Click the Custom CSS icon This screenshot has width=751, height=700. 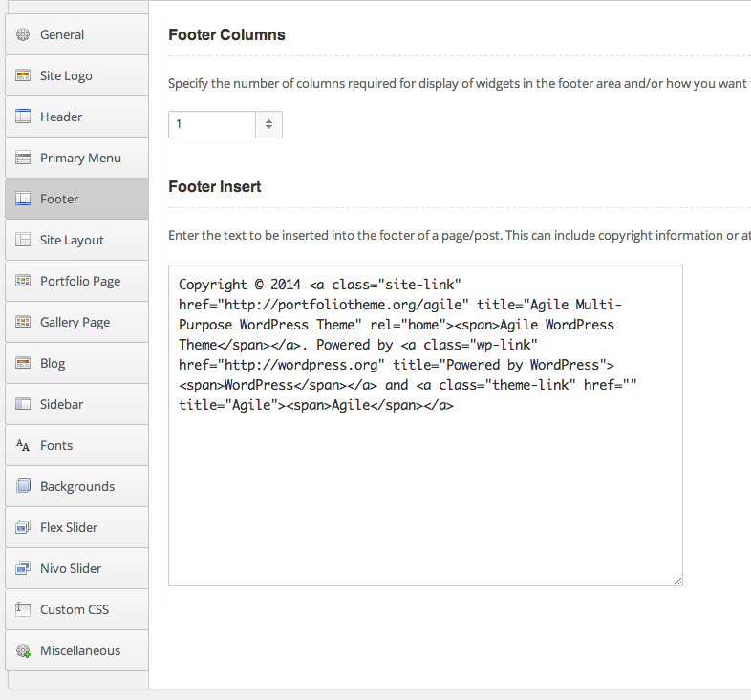point(23,609)
